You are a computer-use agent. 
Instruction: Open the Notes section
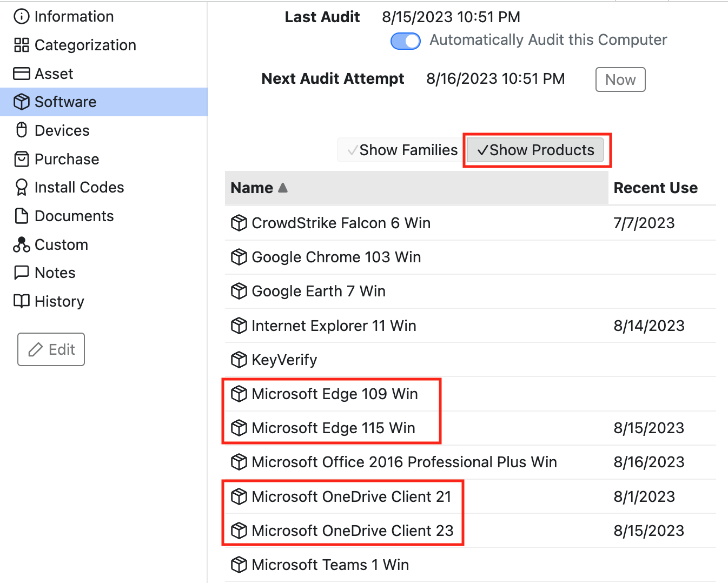click(104, 273)
